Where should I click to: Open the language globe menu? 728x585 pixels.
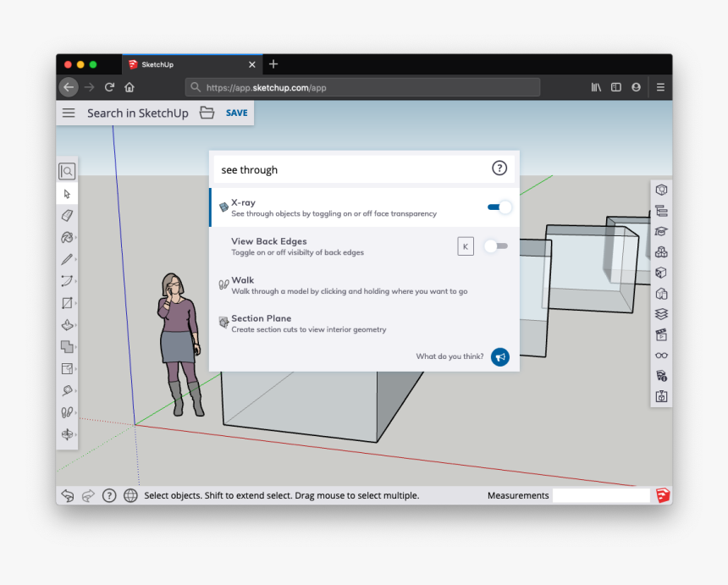pos(130,496)
